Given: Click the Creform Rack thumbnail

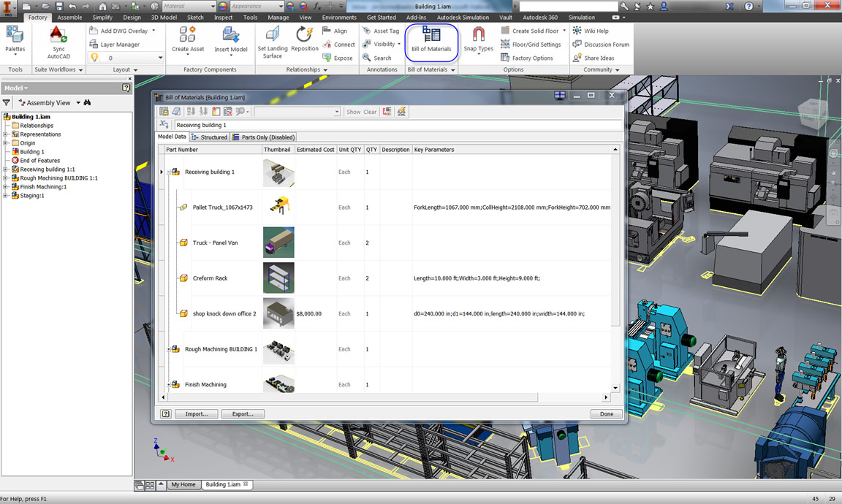Looking at the screenshot, I should click(278, 278).
